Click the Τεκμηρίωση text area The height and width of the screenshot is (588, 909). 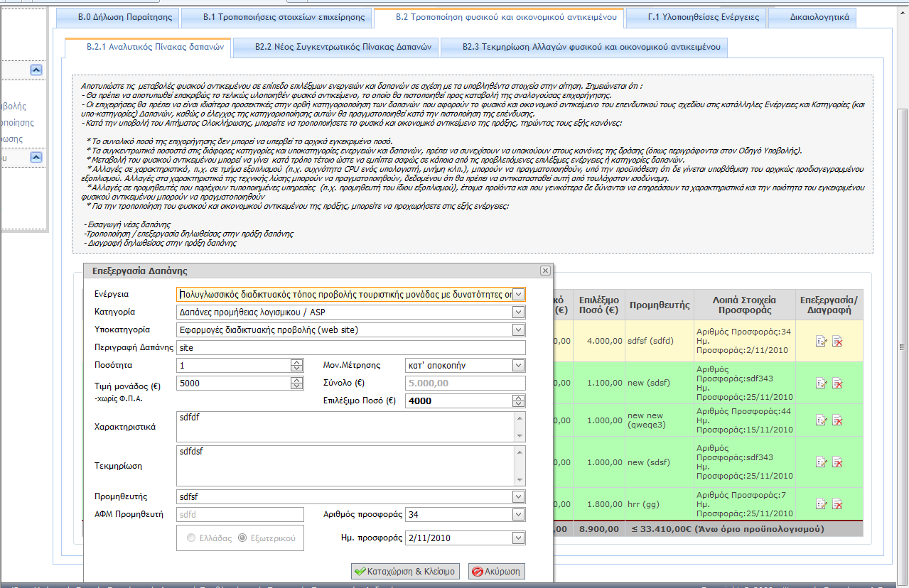click(x=345, y=466)
